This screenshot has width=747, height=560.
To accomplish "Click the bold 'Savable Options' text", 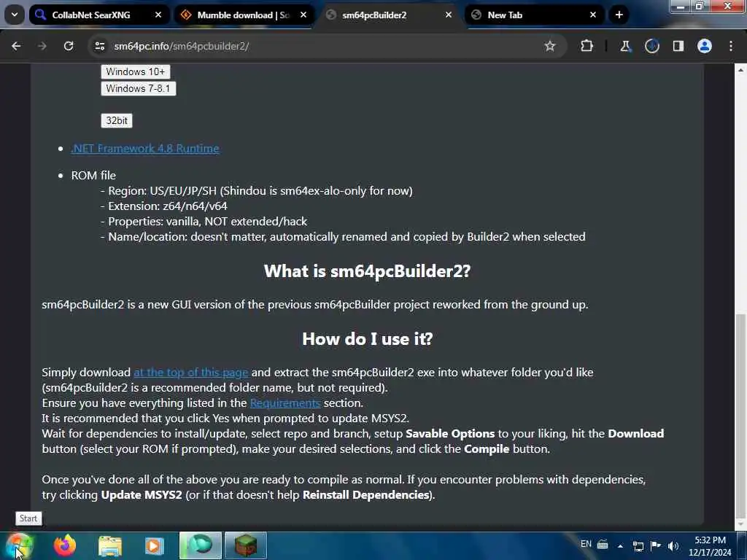I will point(450,434).
